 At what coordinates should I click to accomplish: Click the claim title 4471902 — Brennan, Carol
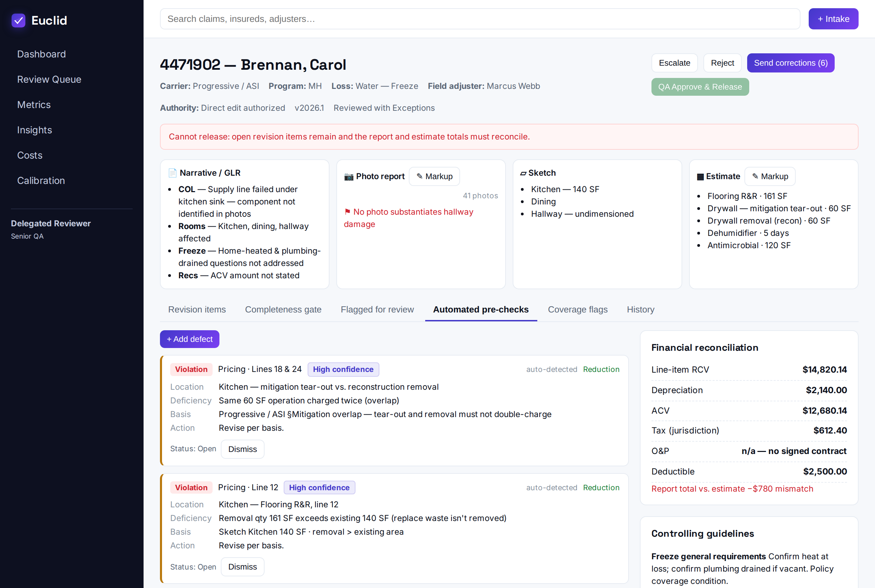point(253,65)
